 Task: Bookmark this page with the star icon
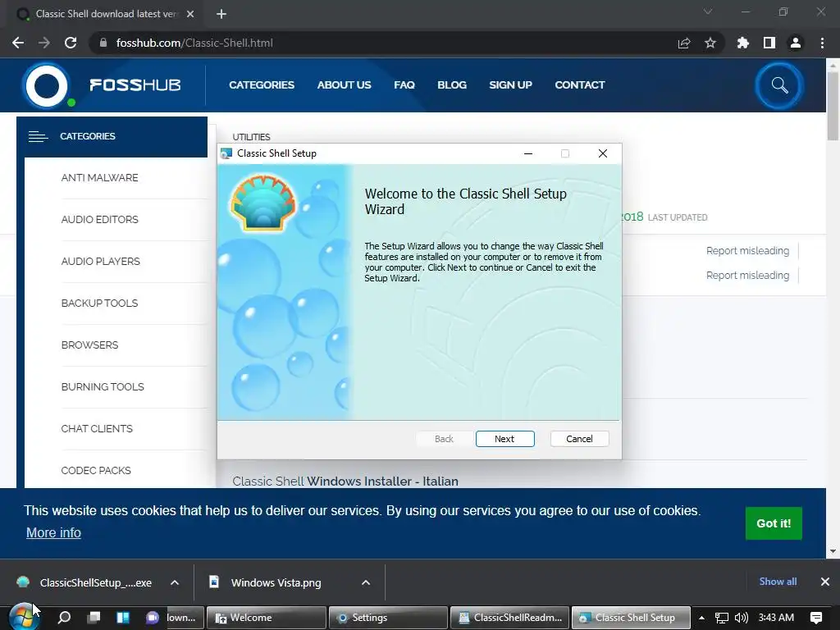pyautogui.click(x=710, y=43)
